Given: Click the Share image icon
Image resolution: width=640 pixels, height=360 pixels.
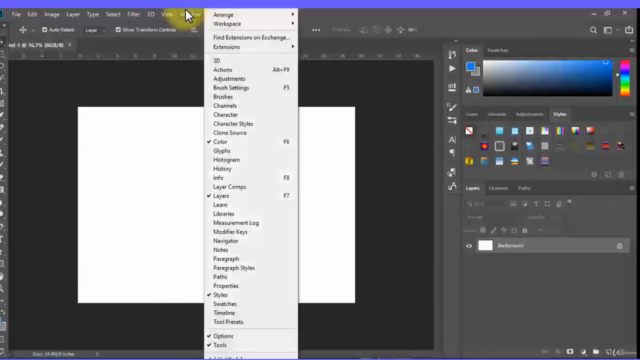Looking at the screenshot, I should 629,30.
